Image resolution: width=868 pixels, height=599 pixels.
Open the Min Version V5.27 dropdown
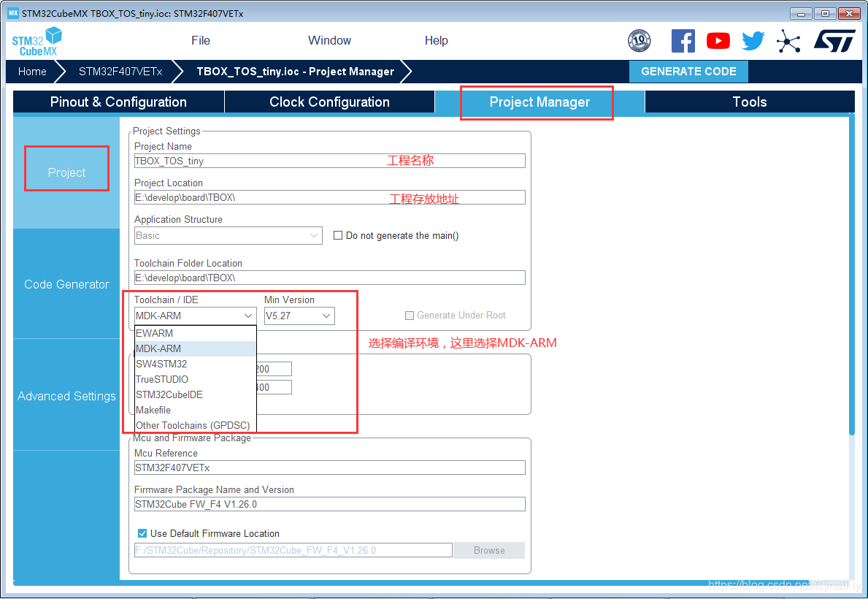299,316
